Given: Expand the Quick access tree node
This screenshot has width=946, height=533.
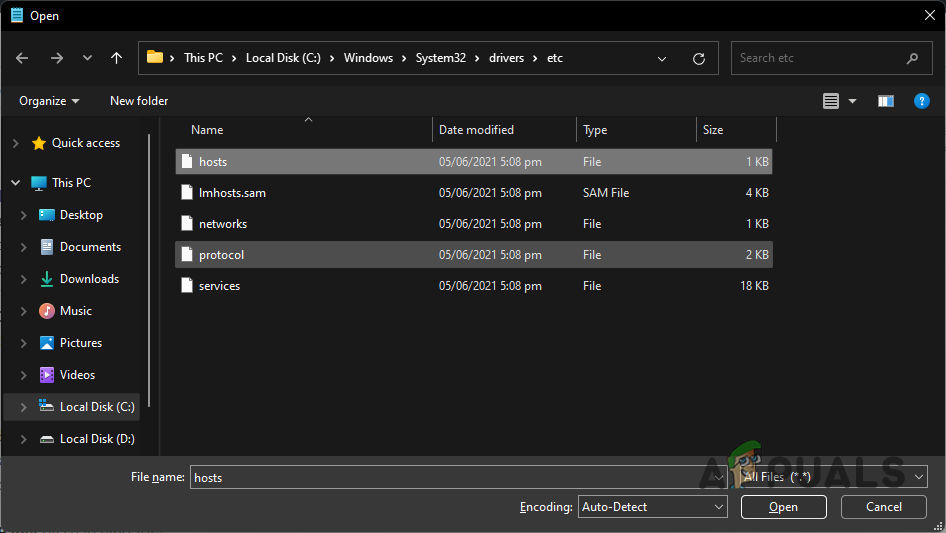Looking at the screenshot, I should (15, 143).
